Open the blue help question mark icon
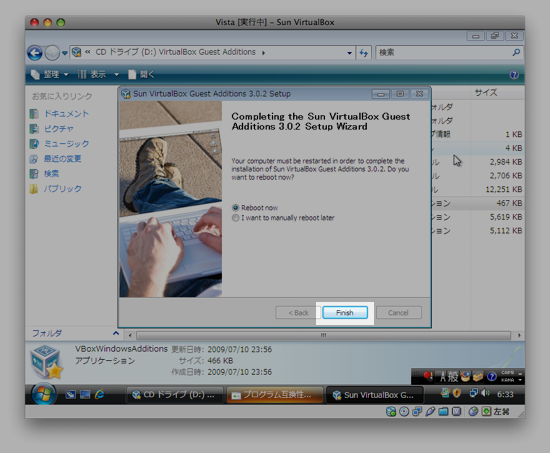This screenshot has width=550, height=453. 514,75
